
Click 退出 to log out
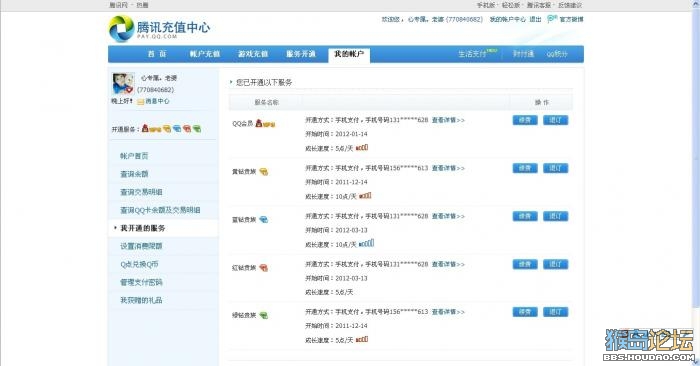coord(535,19)
